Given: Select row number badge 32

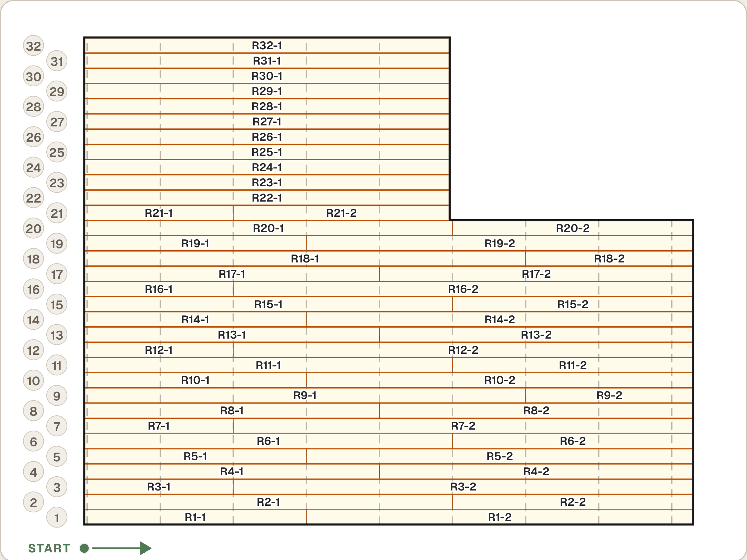Looking at the screenshot, I should pyautogui.click(x=33, y=46).
